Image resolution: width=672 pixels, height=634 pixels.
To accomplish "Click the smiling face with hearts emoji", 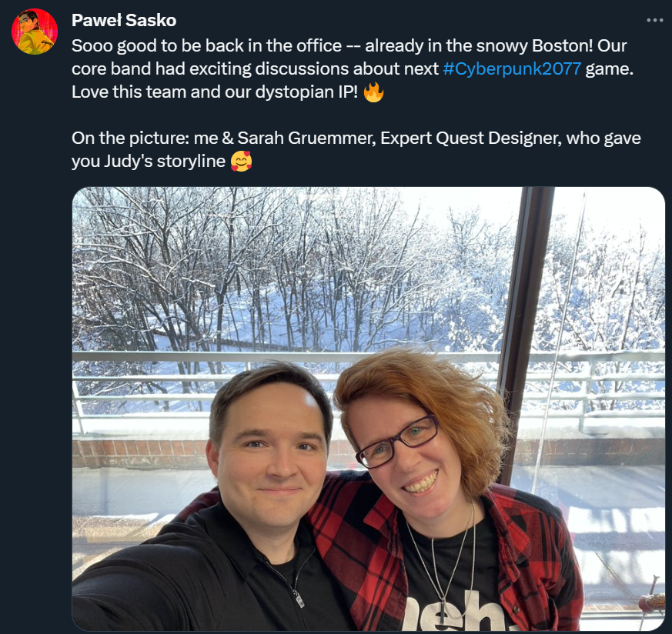I will [241, 161].
